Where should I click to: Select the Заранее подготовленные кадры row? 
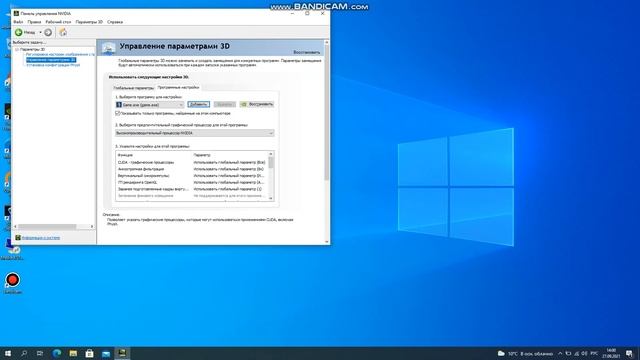tap(191, 189)
